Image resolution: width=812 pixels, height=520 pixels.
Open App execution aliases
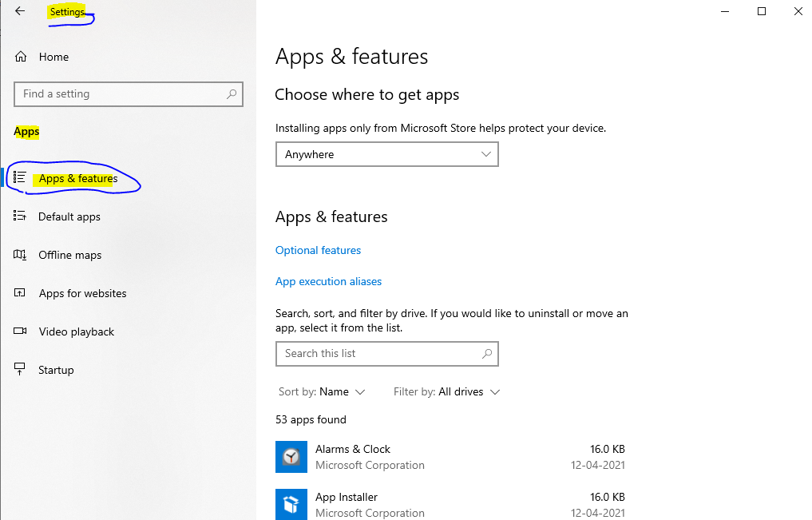click(x=328, y=281)
